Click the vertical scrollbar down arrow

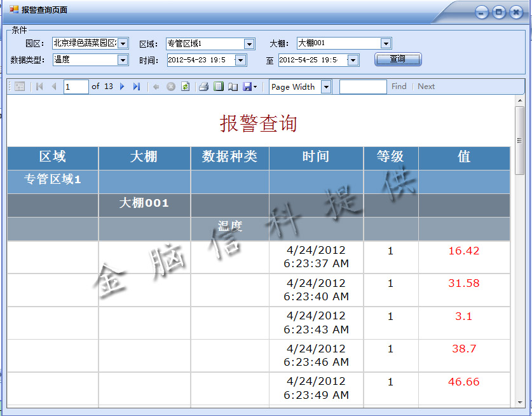tap(519, 402)
